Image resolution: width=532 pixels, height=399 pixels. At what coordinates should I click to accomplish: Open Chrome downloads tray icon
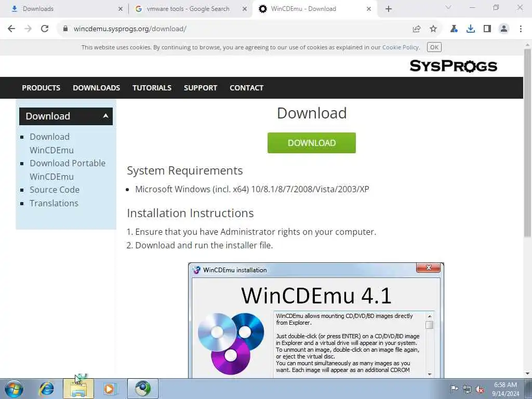471,29
